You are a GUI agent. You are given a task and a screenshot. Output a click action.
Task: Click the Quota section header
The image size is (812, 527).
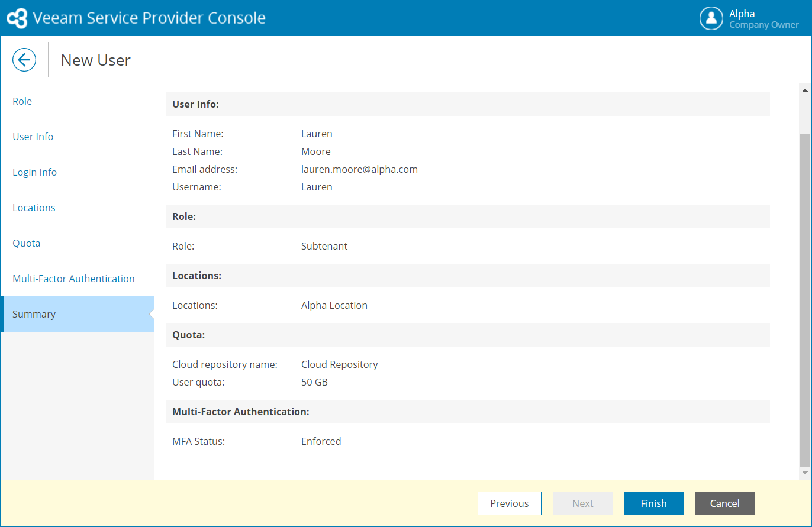tap(468, 335)
